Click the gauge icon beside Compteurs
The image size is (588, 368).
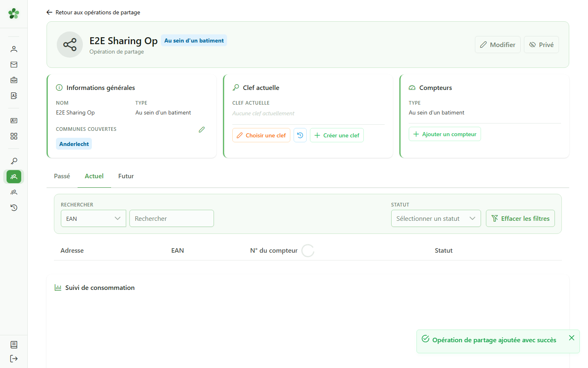pyautogui.click(x=412, y=88)
